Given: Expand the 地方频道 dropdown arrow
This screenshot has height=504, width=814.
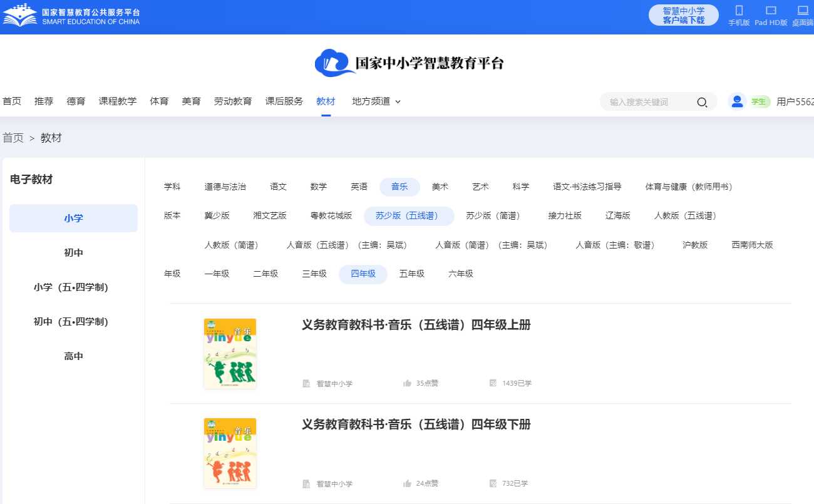Looking at the screenshot, I should 398,101.
